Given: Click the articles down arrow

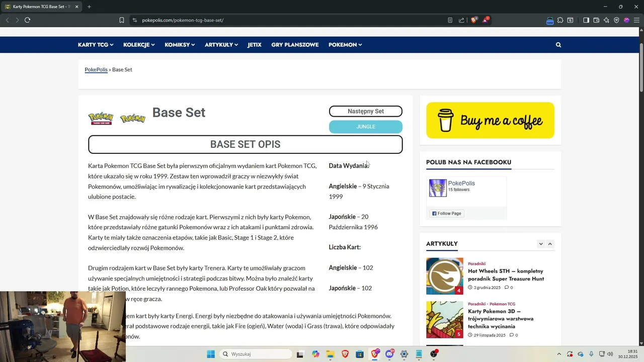Looking at the screenshot, I should [x=541, y=244].
